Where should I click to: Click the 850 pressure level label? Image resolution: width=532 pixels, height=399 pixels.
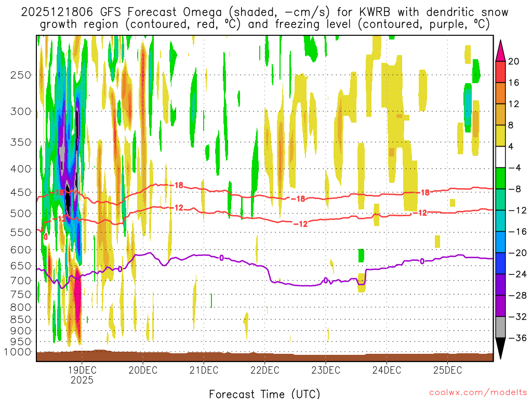pos(21,320)
